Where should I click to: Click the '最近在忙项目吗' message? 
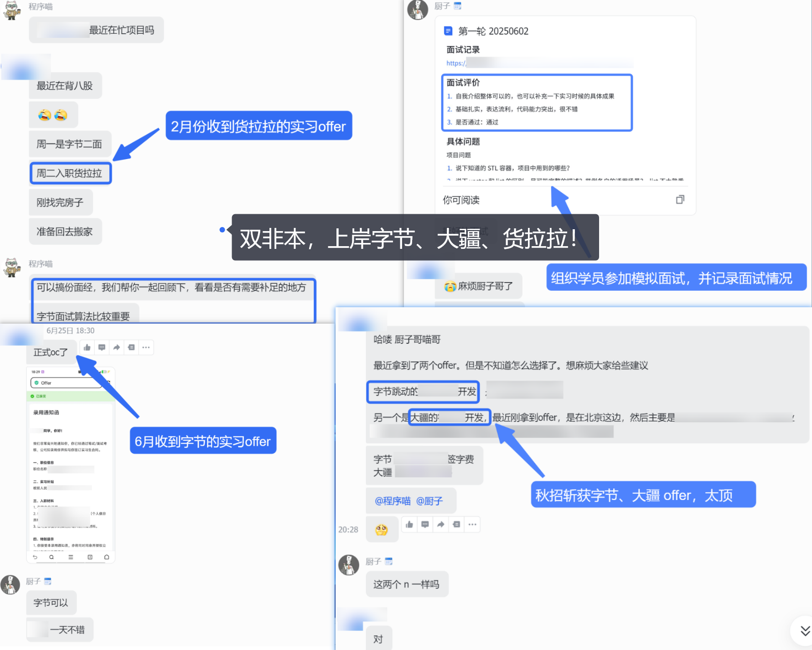click(96, 30)
